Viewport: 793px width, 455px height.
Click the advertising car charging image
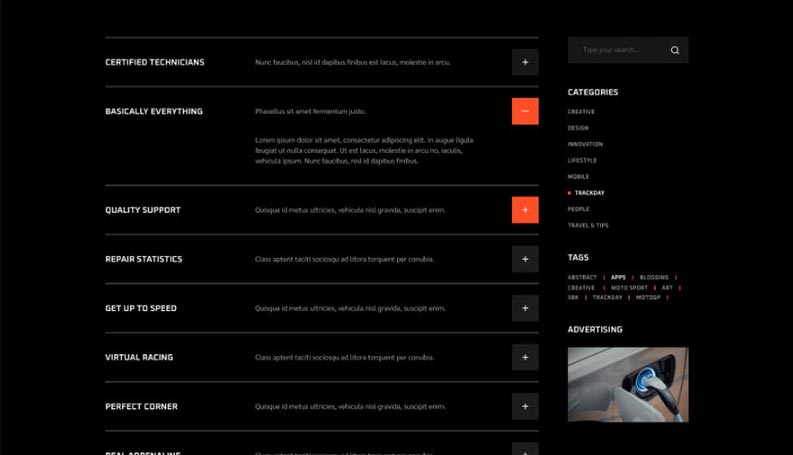pos(628,384)
